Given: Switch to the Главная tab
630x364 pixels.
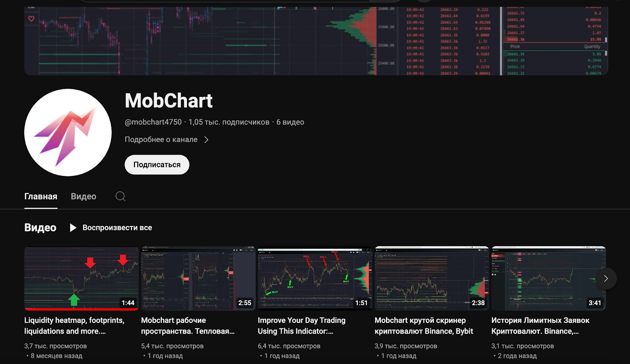Looking at the screenshot, I should click(x=41, y=196).
